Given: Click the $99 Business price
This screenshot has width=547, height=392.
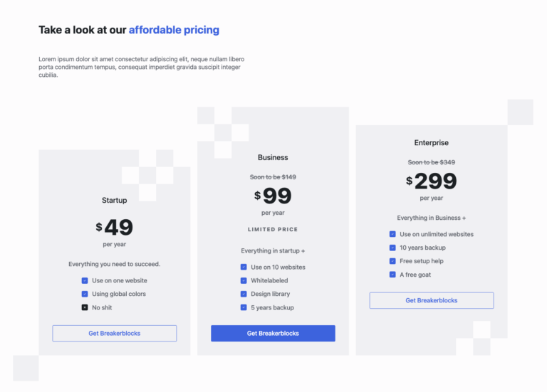Looking at the screenshot, I should (x=273, y=196).
